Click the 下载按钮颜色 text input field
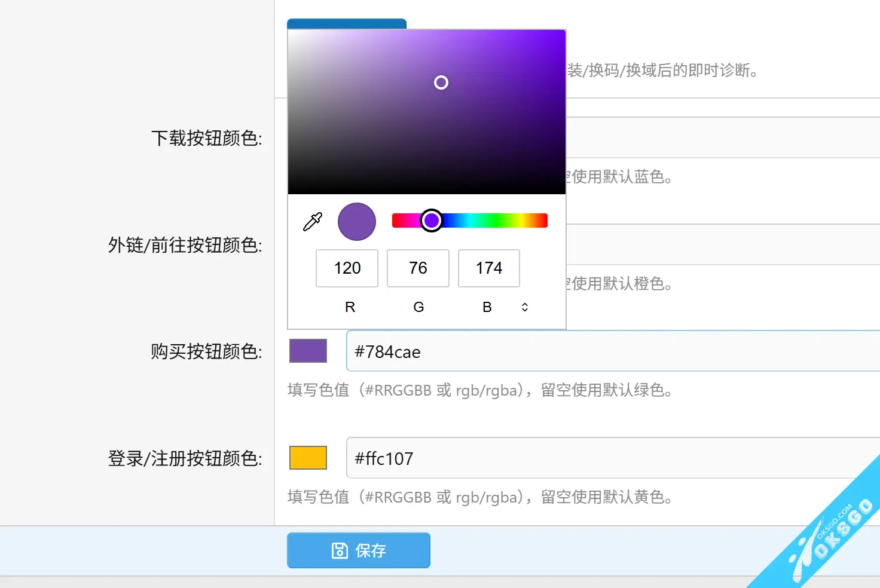Viewport: 880px width, 588px height. pyautogui.click(x=717, y=138)
